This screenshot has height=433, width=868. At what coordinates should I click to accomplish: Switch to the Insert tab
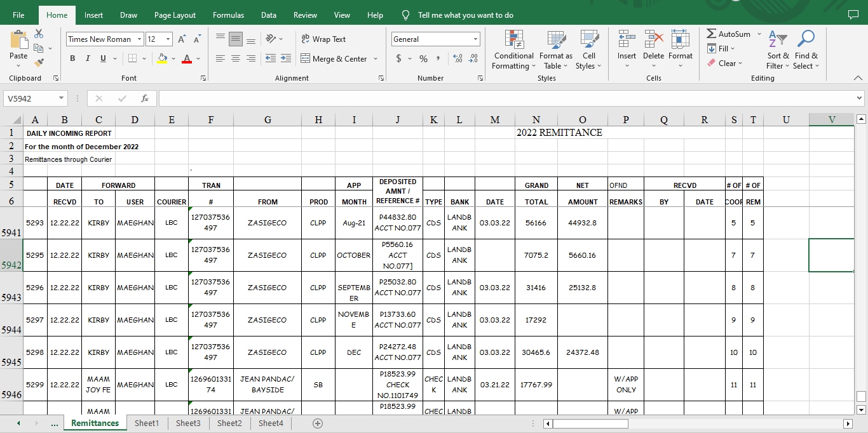tap(93, 15)
